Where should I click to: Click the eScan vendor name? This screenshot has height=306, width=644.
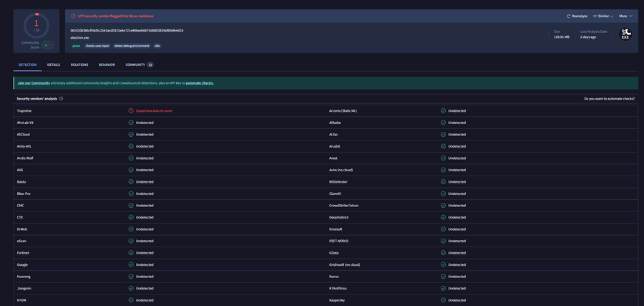pyautogui.click(x=21, y=241)
